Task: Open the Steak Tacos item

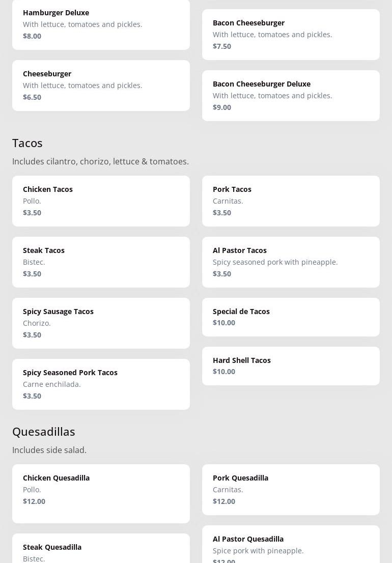Action: click(101, 262)
